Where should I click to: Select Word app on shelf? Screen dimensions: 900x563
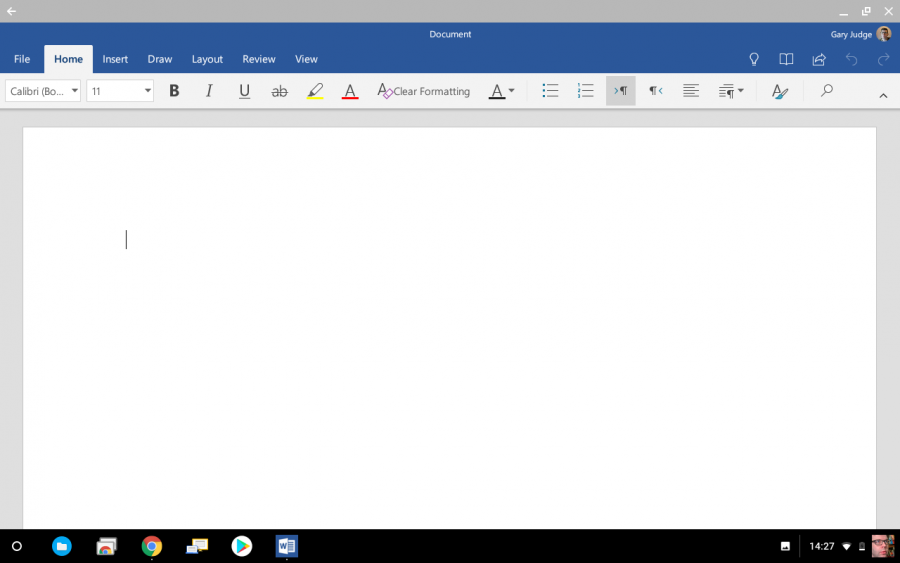(286, 546)
